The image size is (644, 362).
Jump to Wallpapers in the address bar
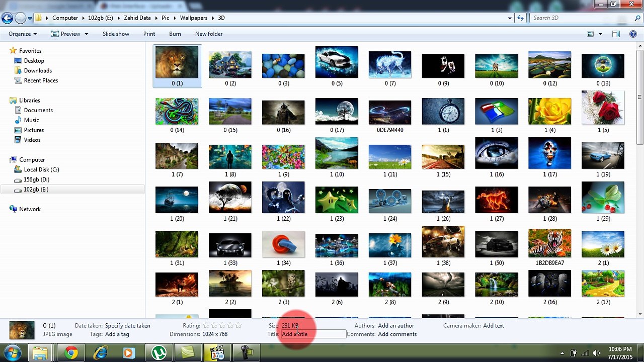pyautogui.click(x=194, y=18)
